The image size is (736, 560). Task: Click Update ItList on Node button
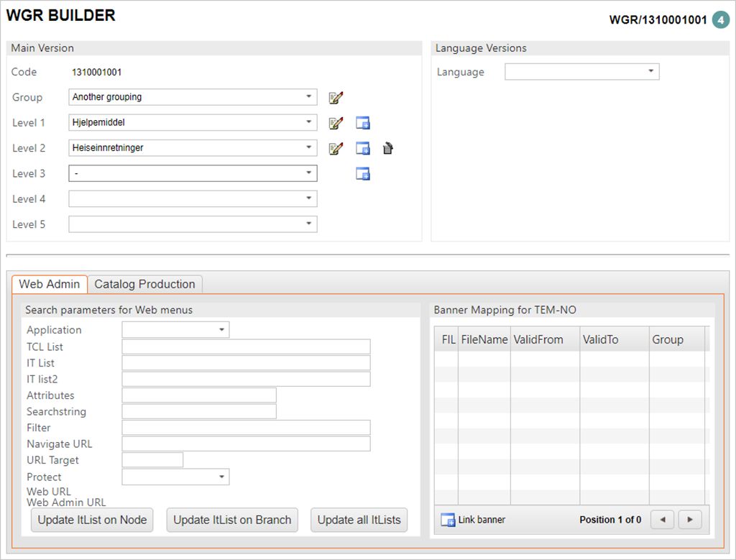point(92,520)
